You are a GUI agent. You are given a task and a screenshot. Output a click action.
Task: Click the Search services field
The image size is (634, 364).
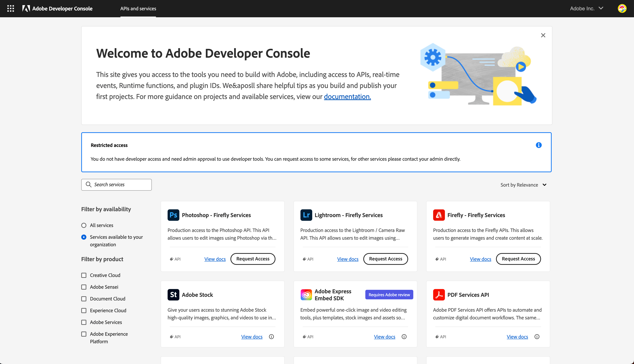[x=116, y=185]
